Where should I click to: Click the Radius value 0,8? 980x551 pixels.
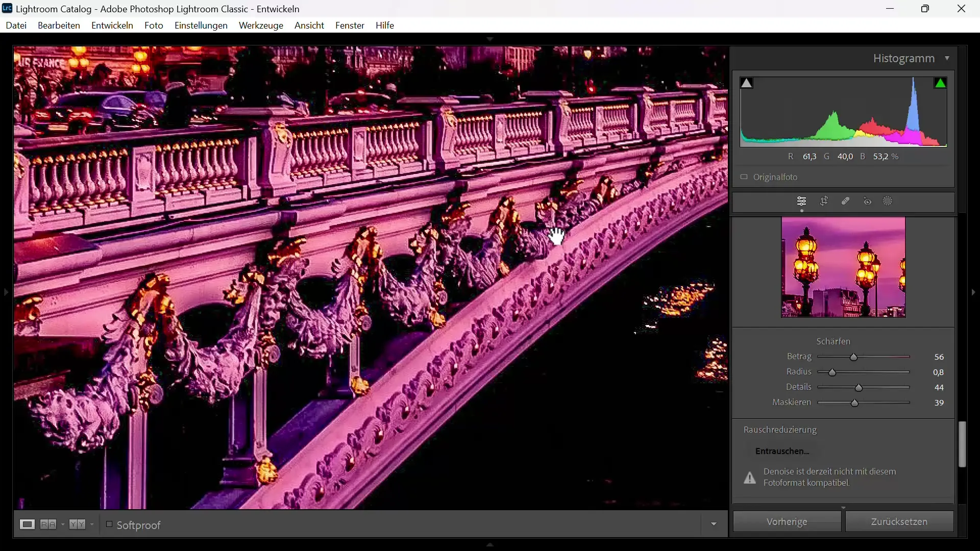click(x=939, y=373)
